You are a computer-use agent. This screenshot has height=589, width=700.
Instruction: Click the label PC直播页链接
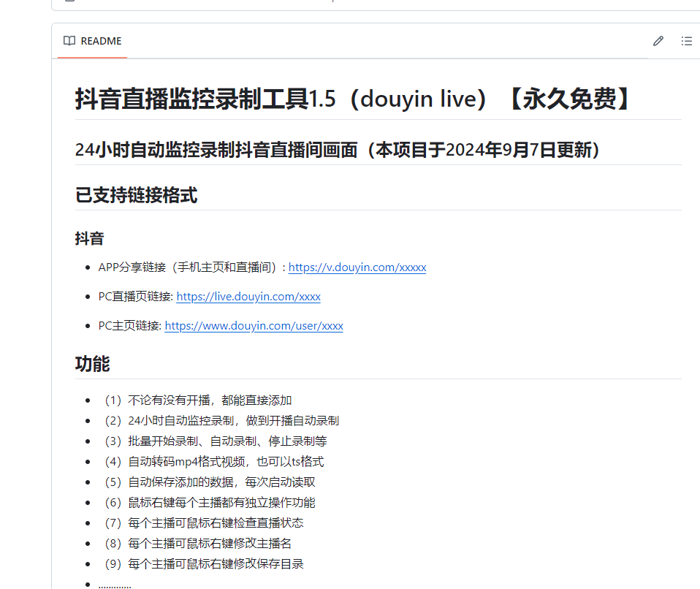pos(135,297)
